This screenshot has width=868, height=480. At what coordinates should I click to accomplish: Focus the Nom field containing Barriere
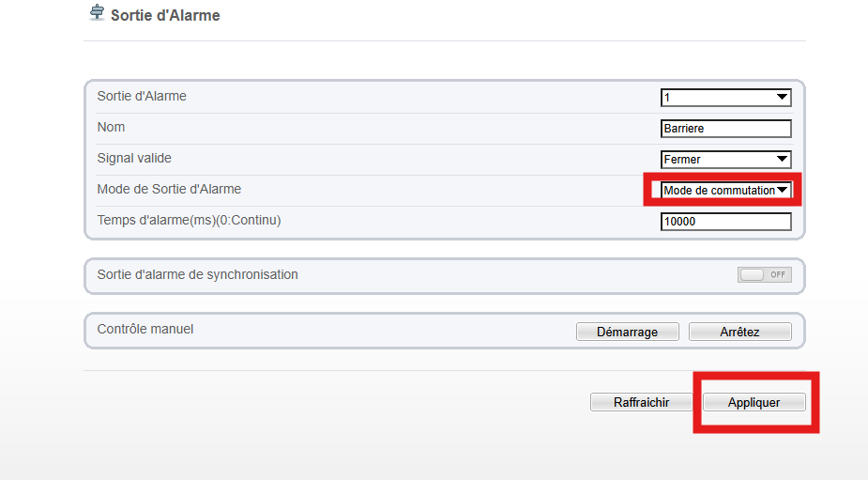point(725,129)
